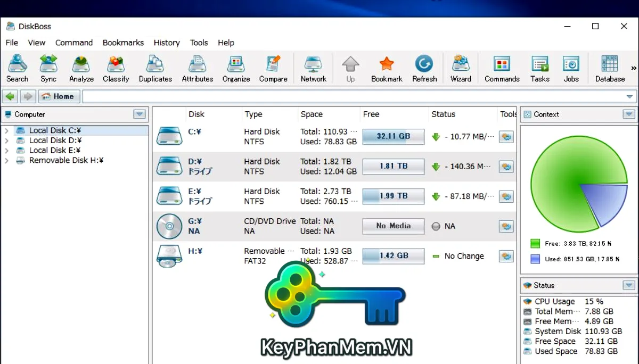639x364 pixels.
Task: Open the History menu
Action: coord(167,43)
